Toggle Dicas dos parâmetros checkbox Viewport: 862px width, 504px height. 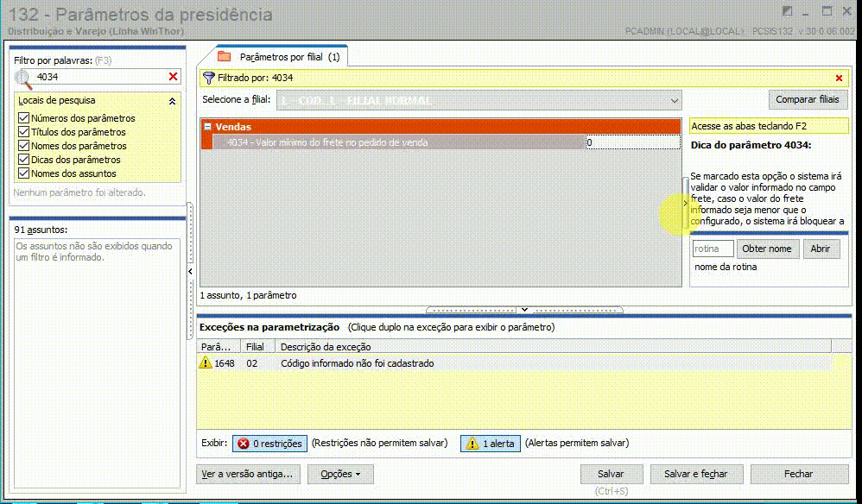coord(23,159)
